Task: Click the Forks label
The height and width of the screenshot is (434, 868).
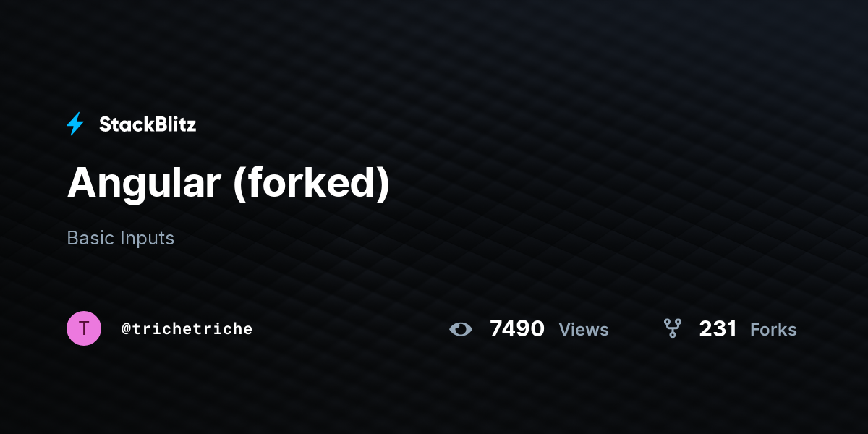Action: pyautogui.click(x=773, y=330)
